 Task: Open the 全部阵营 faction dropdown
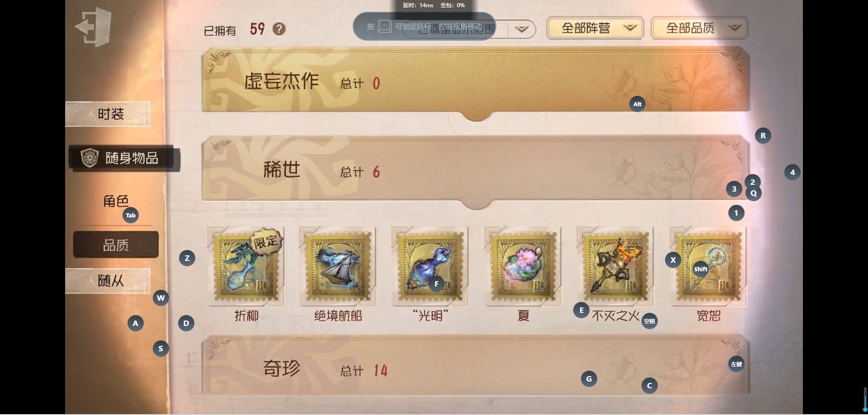(x=595, y=28)
